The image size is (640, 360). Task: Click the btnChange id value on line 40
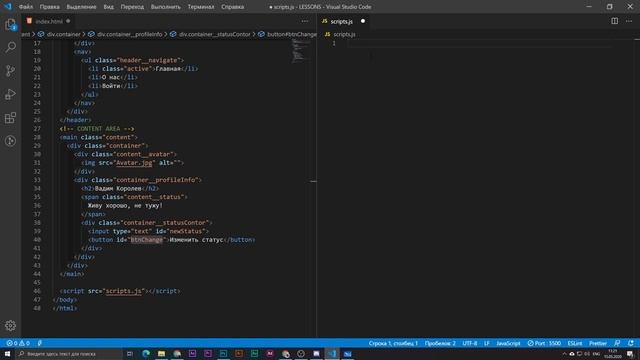click(x=147, y=240)
